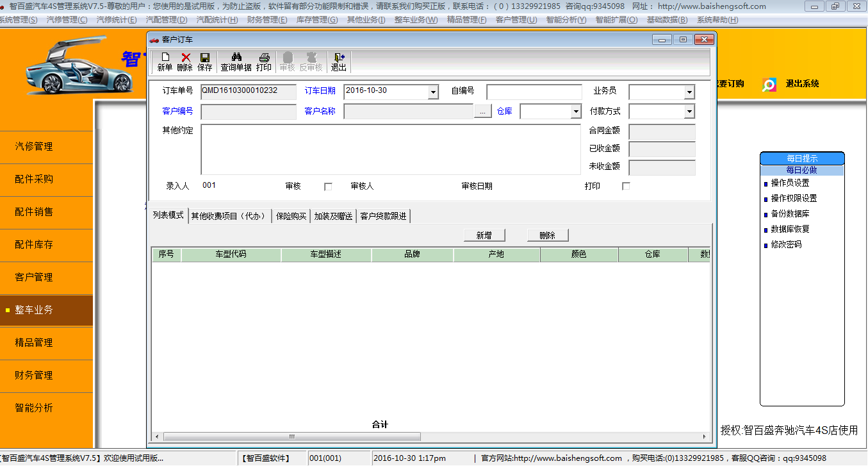Toggle the 审核 checkbox

pos(329,187)
